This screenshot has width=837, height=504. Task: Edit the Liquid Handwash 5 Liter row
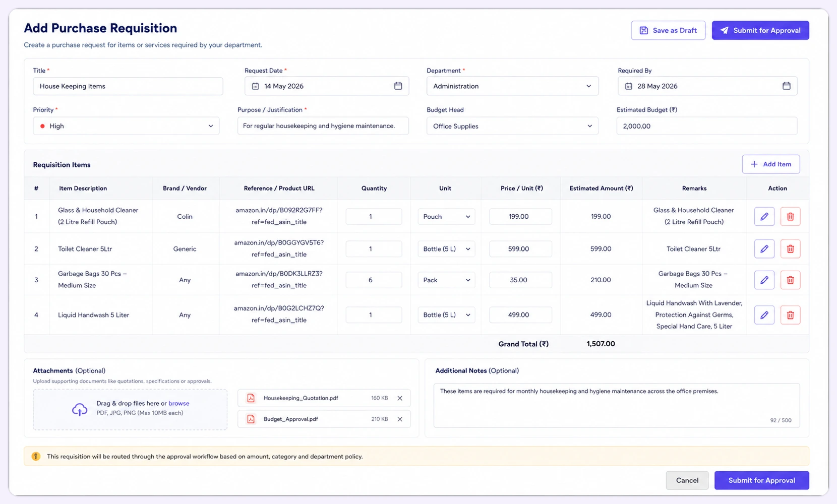(764, 315)
